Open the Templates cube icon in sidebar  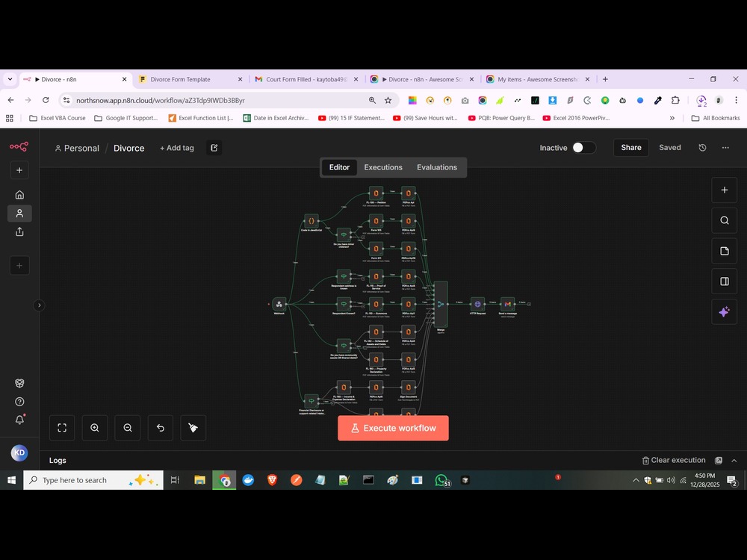coord(19,383)
